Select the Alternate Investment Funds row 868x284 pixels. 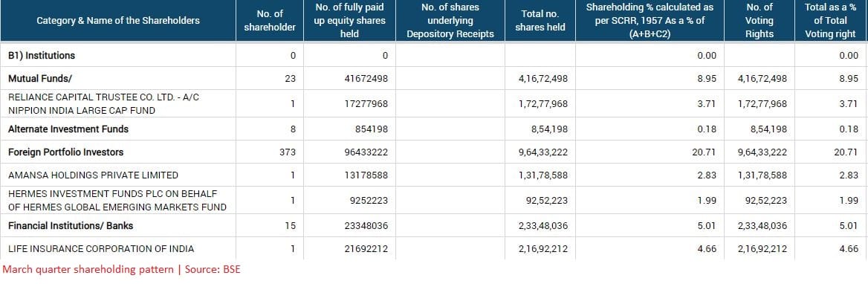pyautogui.click(x=434, y=129)
